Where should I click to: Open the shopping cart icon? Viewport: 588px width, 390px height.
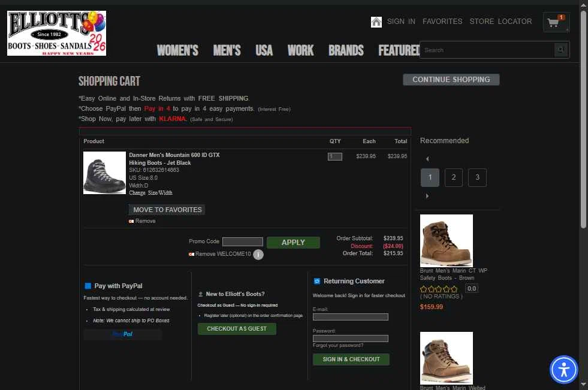click(x=556, y=22)
